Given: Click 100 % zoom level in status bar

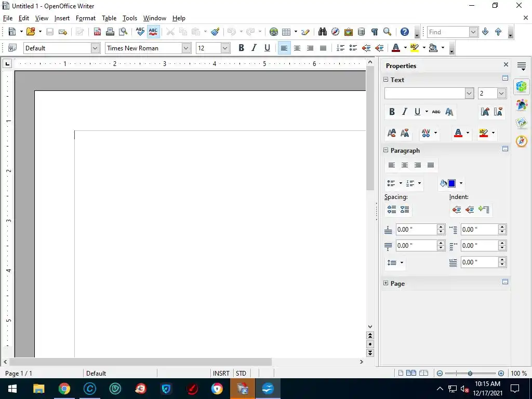Looking at the screenshot, I should click(x=518, y=373).
